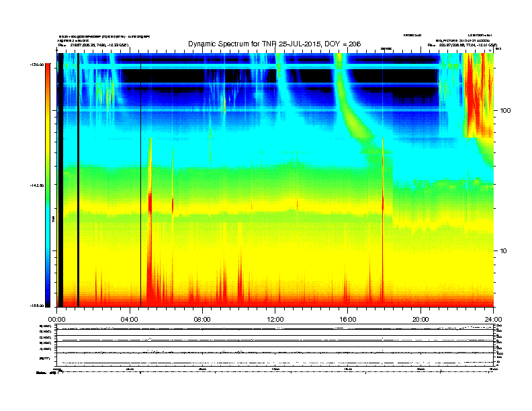Click the 04:00 time axis label
The image size is (532, 411).
point(130,320)
